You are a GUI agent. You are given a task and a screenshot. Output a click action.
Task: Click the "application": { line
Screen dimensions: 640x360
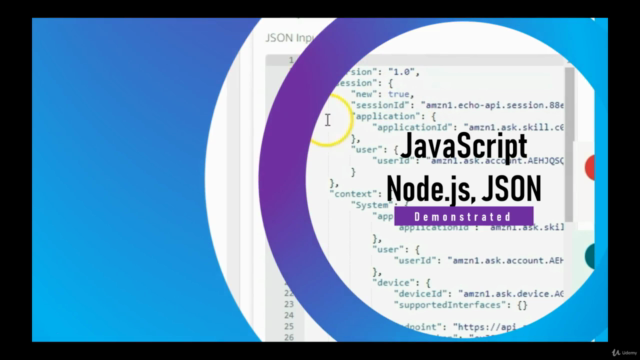394,116
